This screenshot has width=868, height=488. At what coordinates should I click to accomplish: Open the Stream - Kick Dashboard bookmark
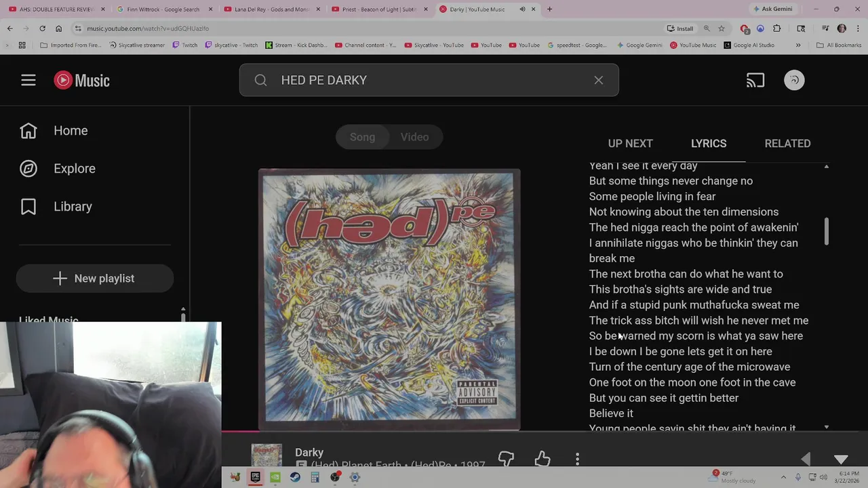[296, 45]
